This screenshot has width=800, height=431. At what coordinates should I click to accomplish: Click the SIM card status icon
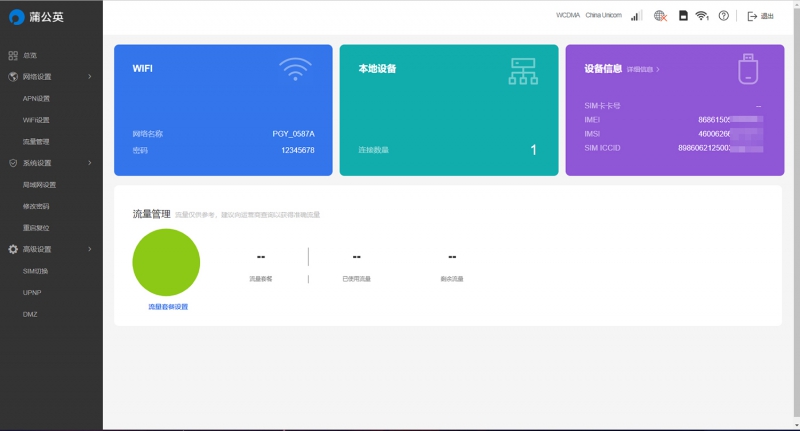coord(683,16)
